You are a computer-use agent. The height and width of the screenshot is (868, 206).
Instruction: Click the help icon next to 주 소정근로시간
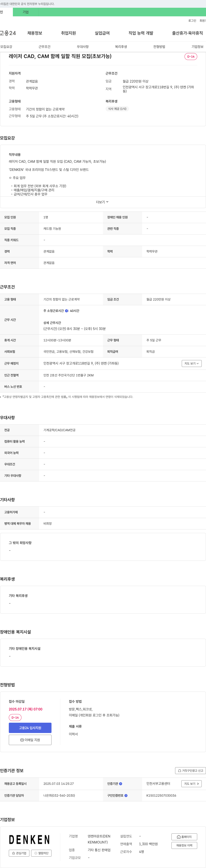click(67, 311)
